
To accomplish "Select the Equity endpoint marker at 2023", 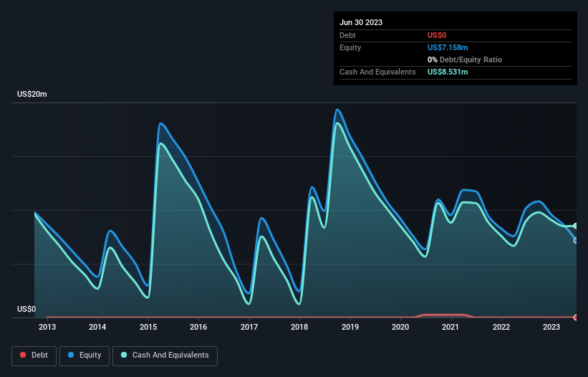I will 576,240.
